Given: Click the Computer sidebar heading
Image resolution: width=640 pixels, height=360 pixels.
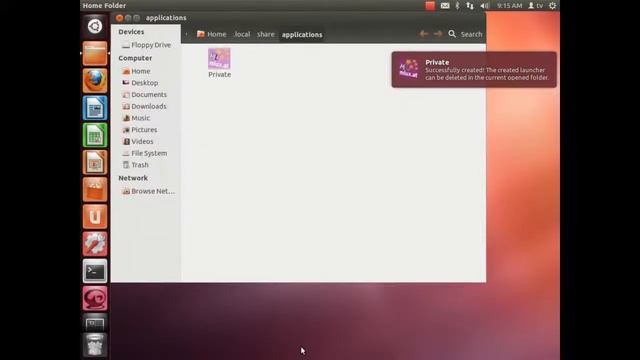Looking at the screenshot, I should [135, 58].
